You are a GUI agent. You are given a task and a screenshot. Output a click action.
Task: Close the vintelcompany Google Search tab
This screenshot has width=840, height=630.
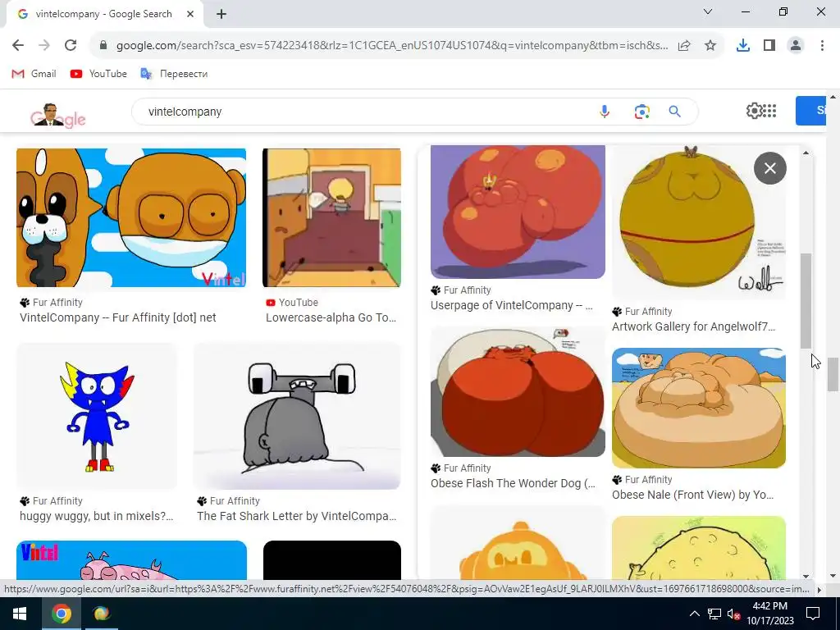[x=190, y=14]
